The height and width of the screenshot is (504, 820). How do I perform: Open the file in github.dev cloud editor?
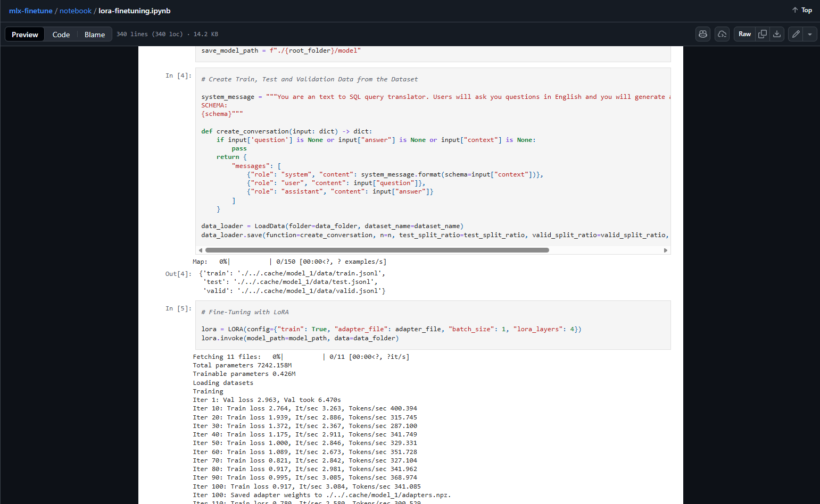point(722,34)
